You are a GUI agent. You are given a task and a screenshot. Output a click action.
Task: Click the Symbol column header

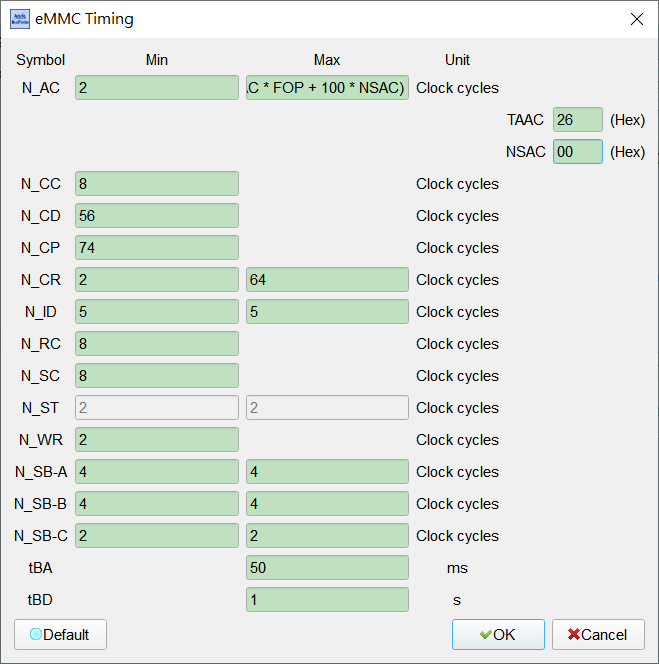41,60
